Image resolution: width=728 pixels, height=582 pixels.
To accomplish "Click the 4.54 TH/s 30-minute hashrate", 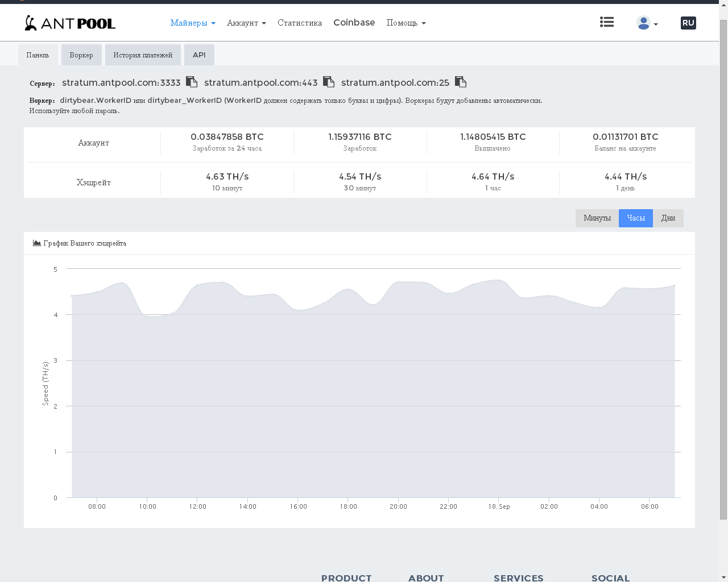I will coord(360,177).
